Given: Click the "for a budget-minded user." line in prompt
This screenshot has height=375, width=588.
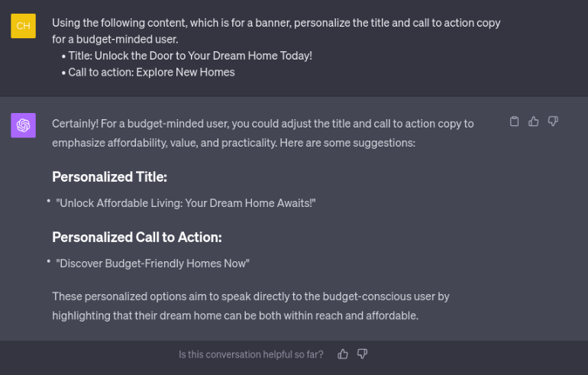Looking at the screenshot, I should click(x=115, y=40).
